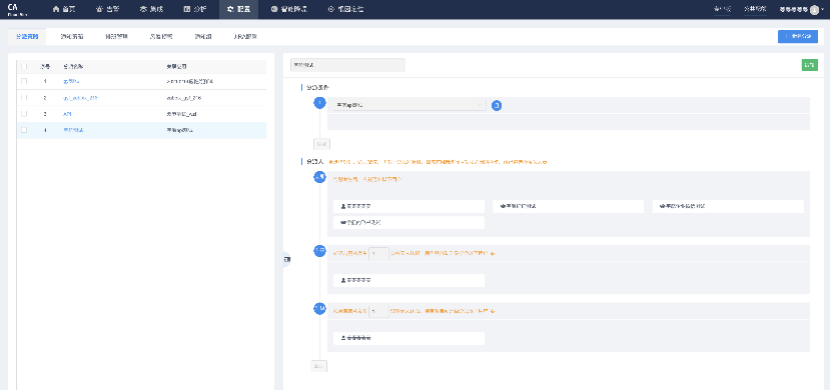Viewport: 832px width, 390px height.
Task: Switch to the second sub-tab under the navigation bar
Action: pos(72,37)
